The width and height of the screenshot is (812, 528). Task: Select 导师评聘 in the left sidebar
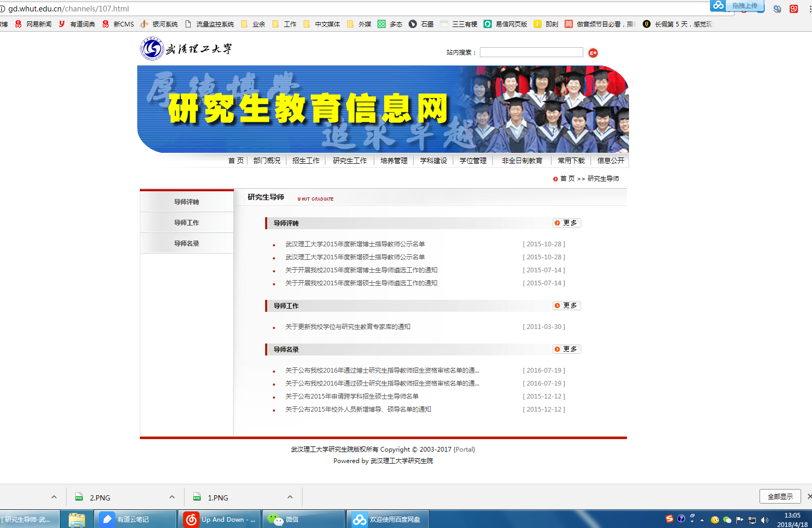[x=187, y=202]
